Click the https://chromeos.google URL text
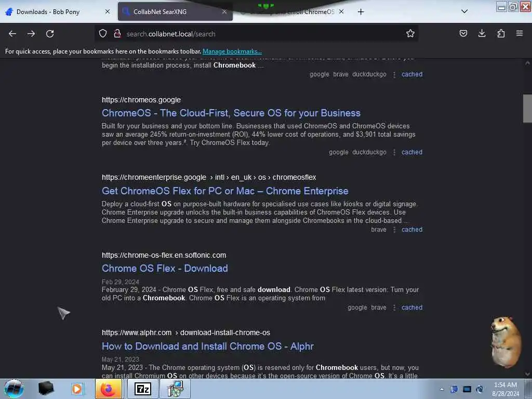Image resolution: width=532 pixels, height=399 pixels. coord(141,100)
